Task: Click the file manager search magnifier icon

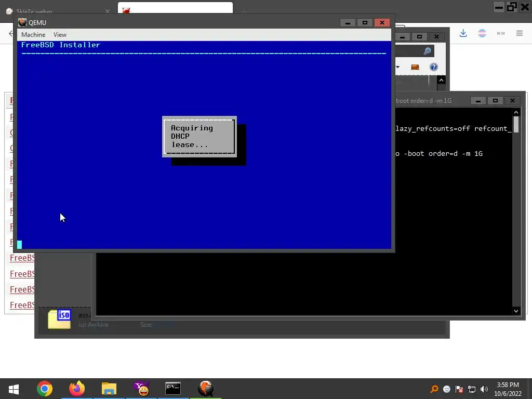Action: (x=427, y=51)
